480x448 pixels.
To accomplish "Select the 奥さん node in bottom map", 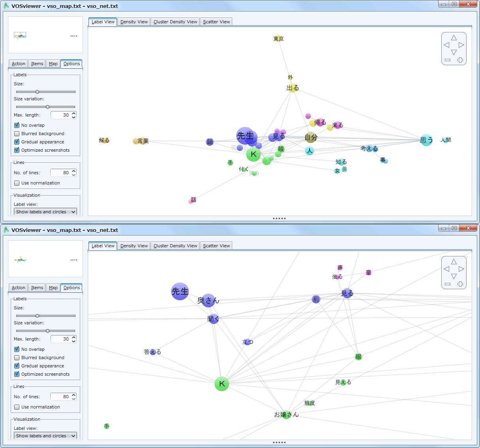I will point(208,300).
